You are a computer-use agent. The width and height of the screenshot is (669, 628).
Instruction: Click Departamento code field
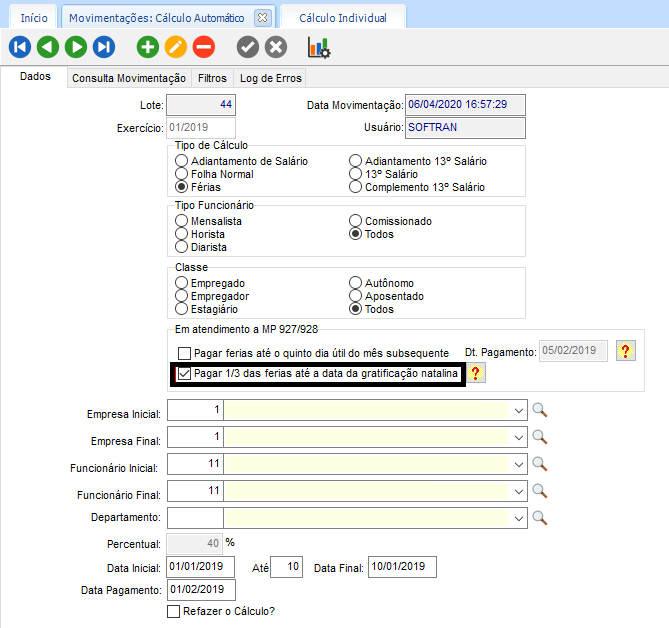click(195, 518)
